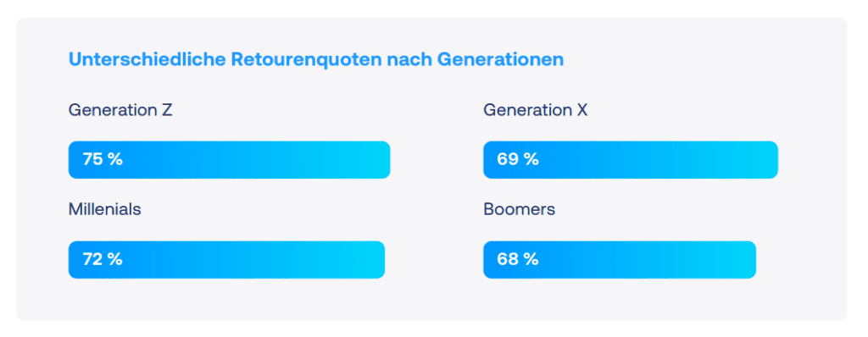
Task: Click the blue chart title heading
Action: (x=316, y=59)
